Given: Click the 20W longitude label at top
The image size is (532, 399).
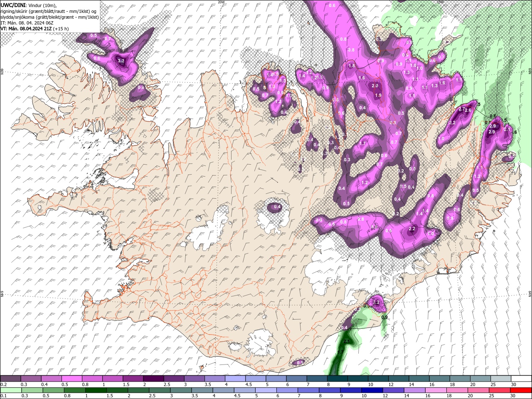Looking at the screenshot, I should click(221, 2).
